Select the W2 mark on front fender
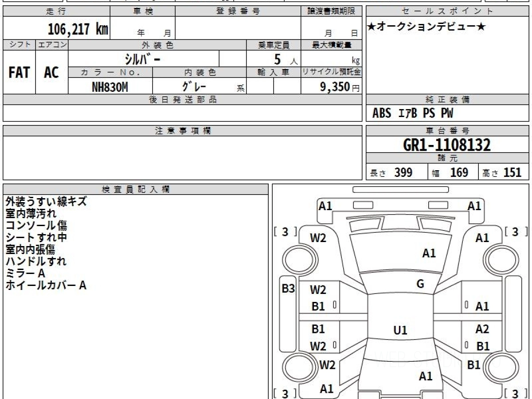 (318, 238)
